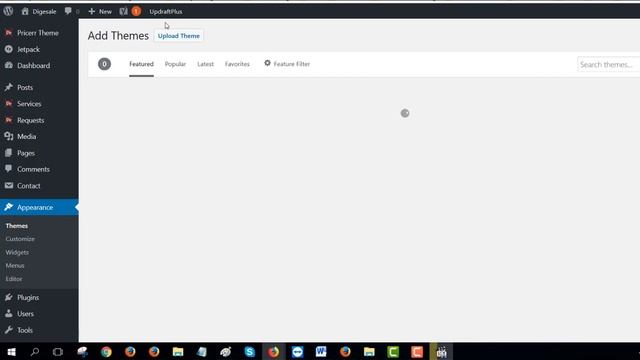
Task: Click the New content button in admin bar
Action: (x=100, y=11)
